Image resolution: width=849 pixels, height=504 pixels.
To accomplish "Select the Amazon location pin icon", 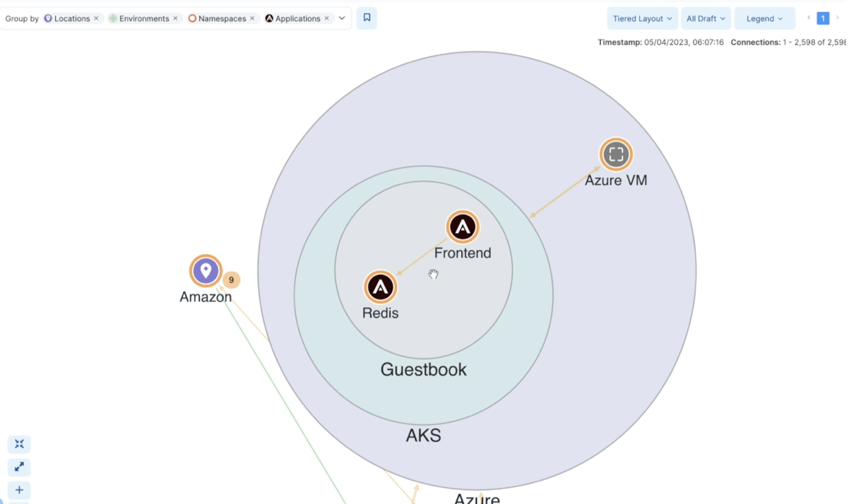I will 205,270.
